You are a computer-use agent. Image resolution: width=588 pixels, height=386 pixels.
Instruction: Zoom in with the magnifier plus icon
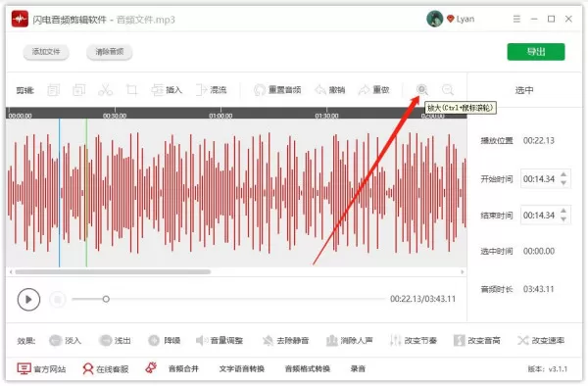421,89
